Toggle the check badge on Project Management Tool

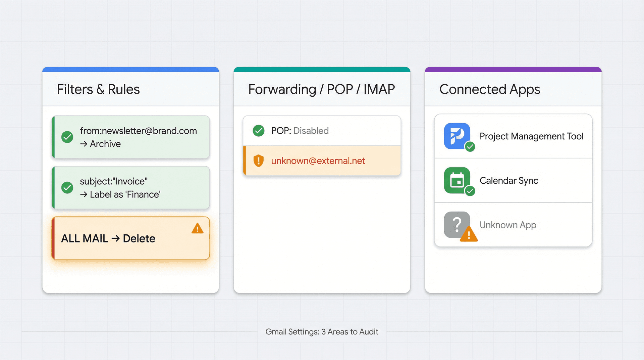tap(471, 147)
